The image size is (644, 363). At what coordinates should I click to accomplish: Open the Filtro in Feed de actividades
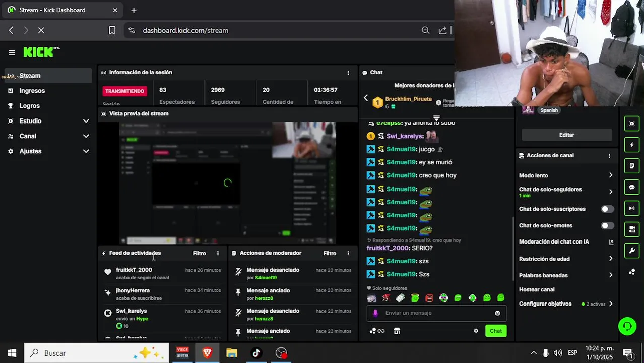coord(199,253)
